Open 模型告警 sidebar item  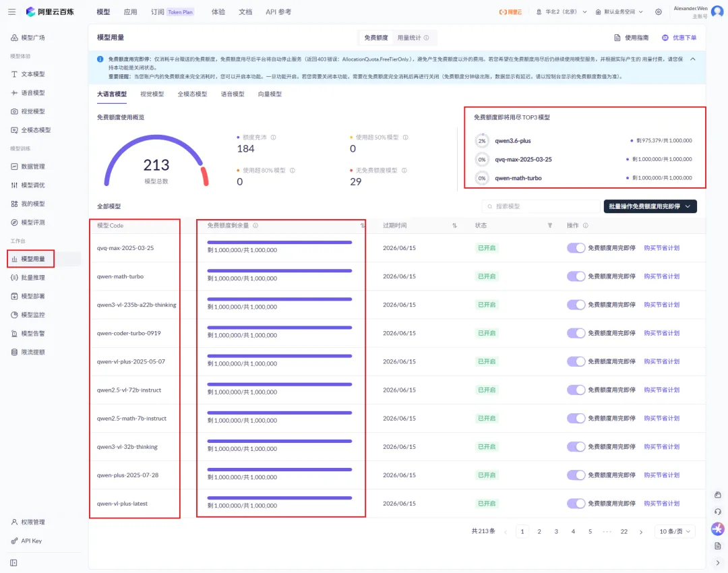pos(28,334)
